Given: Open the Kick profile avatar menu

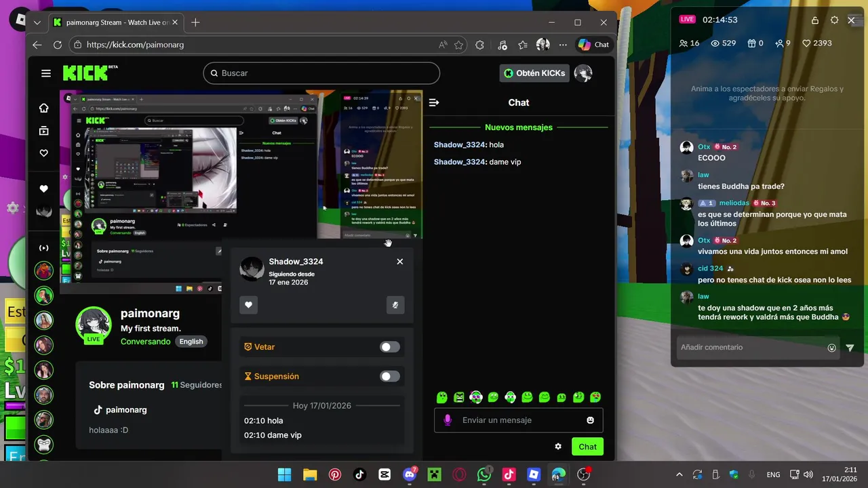Looking at the screenshot, I should (x=583, y=73).
